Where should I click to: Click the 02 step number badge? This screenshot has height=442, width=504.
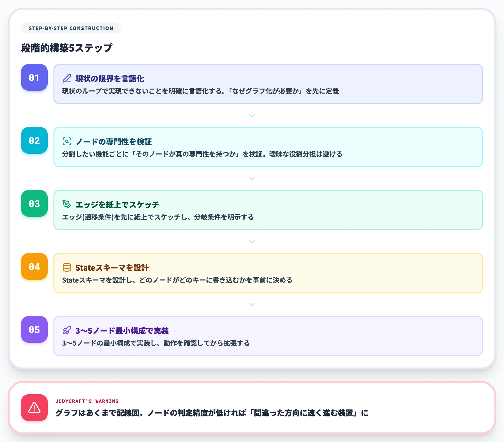34,140
